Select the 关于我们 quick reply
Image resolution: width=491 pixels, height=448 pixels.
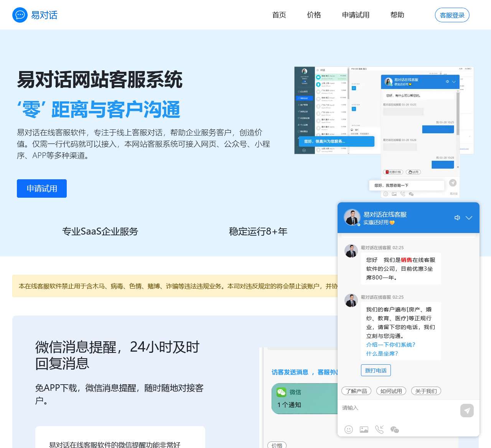point(426,391)
